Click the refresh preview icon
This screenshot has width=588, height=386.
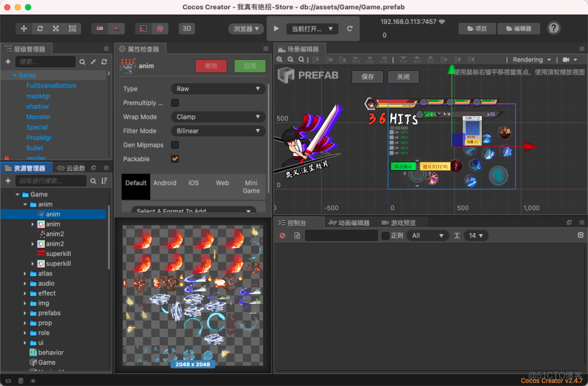tap(350, 28)
